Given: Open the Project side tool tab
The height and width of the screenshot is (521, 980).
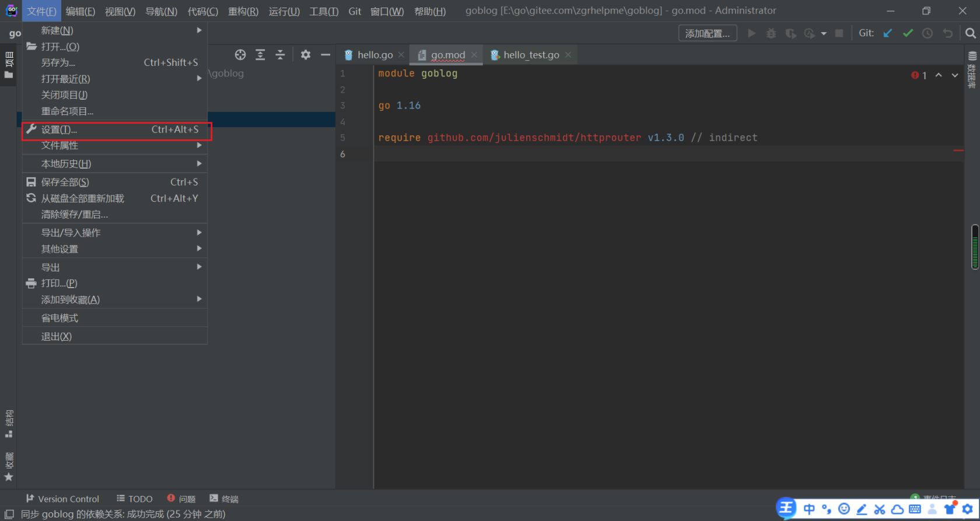Looking at the screenshot, I should 9,65.
